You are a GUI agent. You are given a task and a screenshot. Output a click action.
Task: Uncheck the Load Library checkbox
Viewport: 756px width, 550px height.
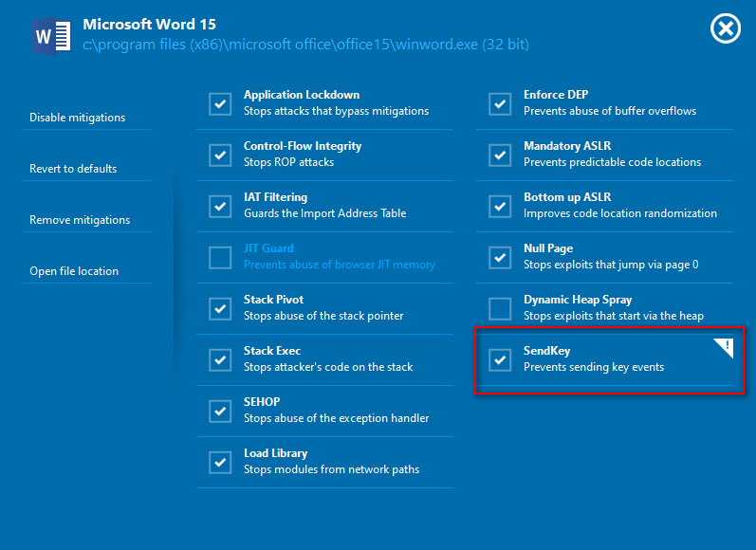tap(220, 462)
